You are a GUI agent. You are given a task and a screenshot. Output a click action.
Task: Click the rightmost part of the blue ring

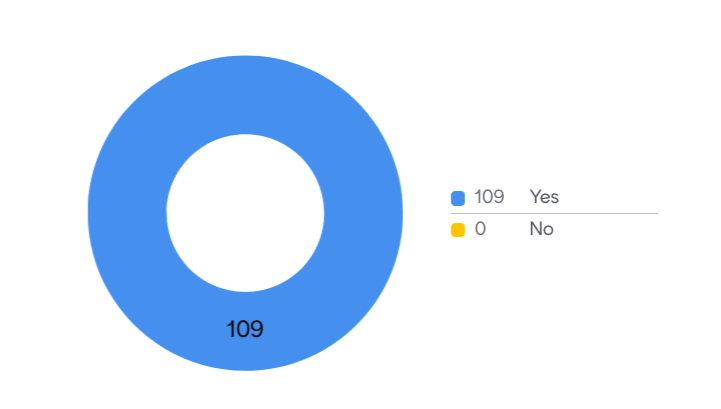click(x=364, y=213)
